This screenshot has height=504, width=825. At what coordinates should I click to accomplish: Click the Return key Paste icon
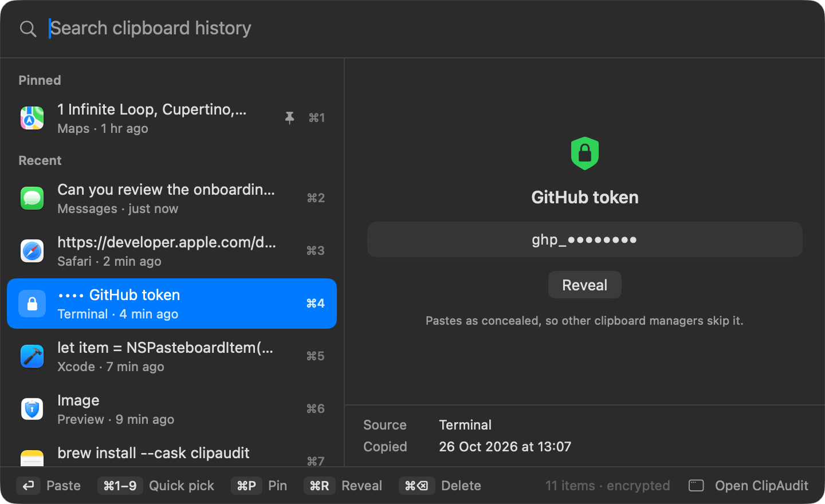click(x=29, y=486)
